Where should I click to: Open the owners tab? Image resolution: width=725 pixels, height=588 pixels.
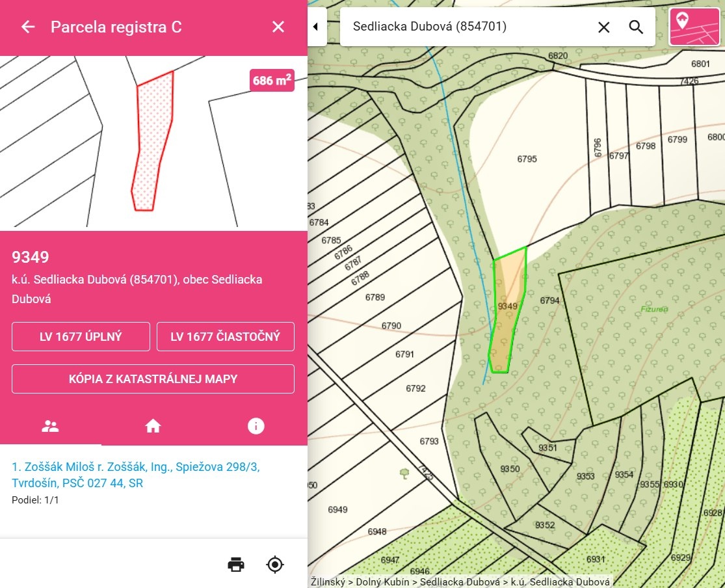click(x=50, y=426)
